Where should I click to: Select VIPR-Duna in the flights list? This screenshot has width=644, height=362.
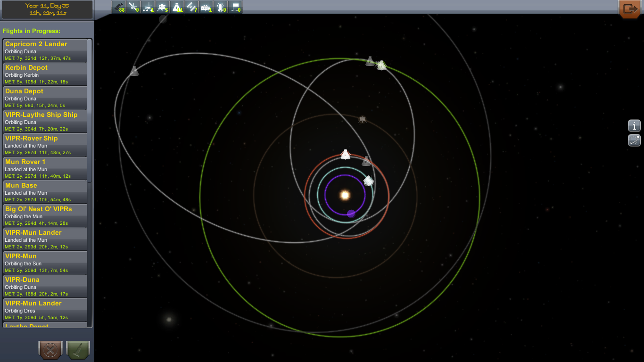pos(45,285)
